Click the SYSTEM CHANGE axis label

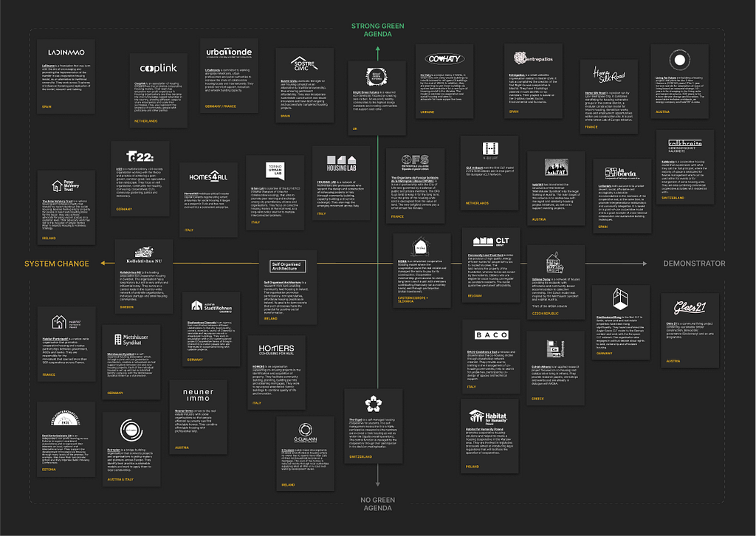pos(57,264)
